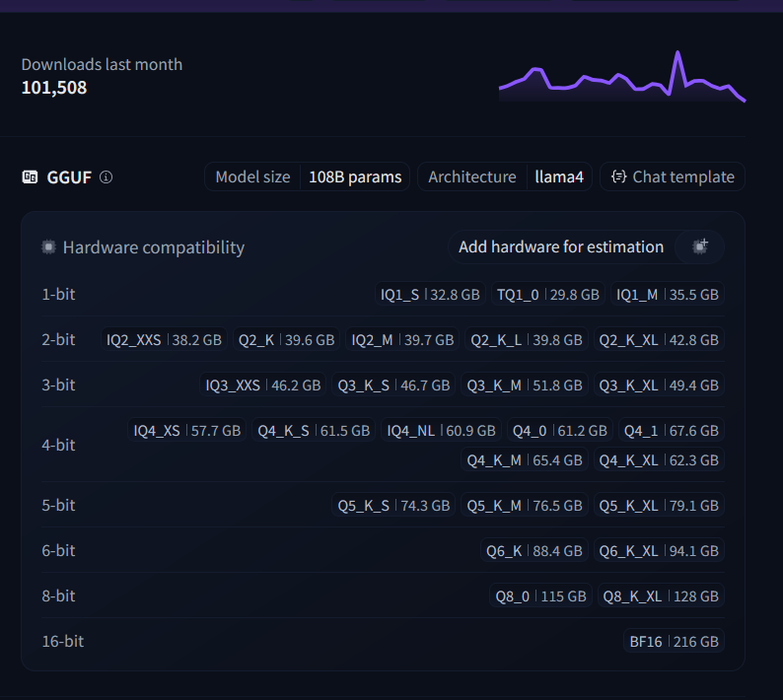Click the 8-bit row label
783x700 pixels.
pos(58,596)
